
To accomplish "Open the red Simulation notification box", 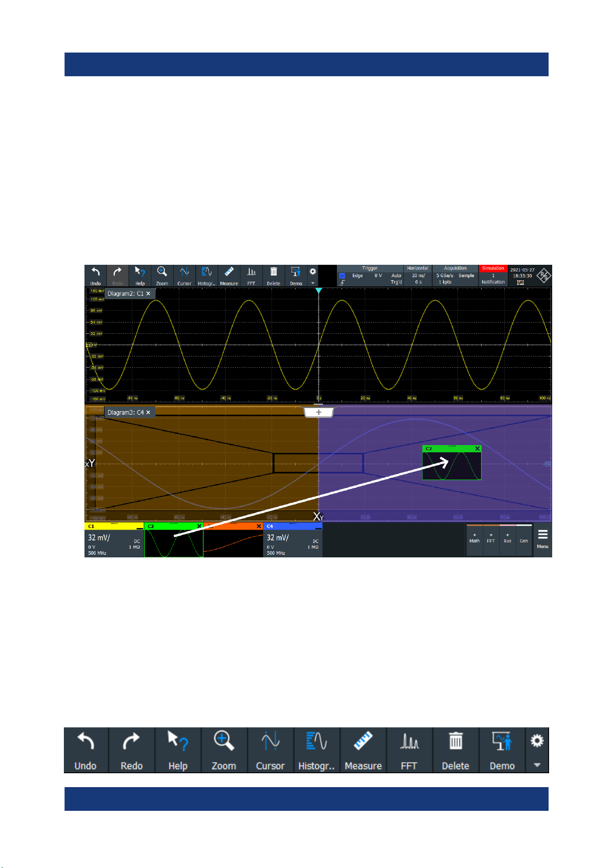I will click(493, 276).
